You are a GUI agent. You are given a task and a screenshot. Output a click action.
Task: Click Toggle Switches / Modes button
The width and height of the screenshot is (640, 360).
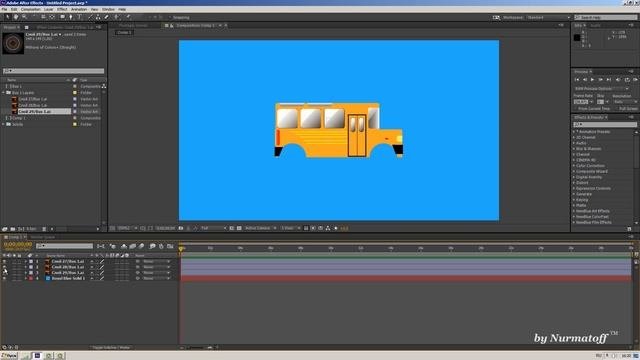pos(111,348)
